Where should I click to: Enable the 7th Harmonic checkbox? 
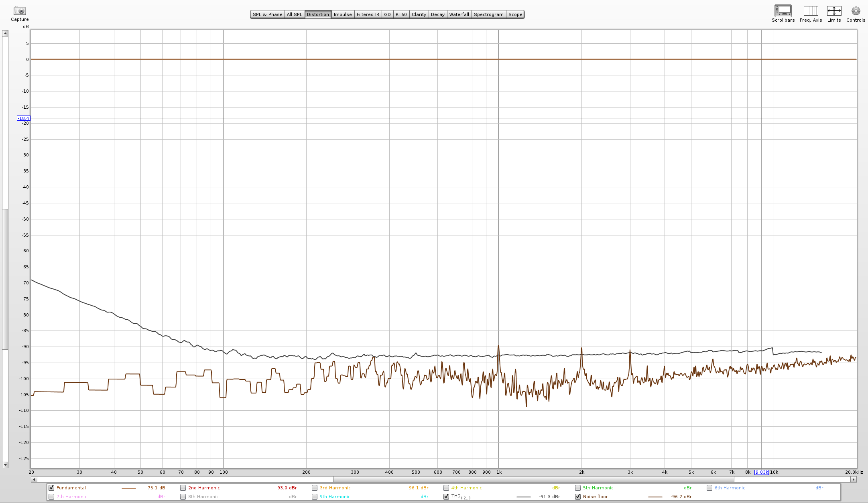tap(51, 497)
